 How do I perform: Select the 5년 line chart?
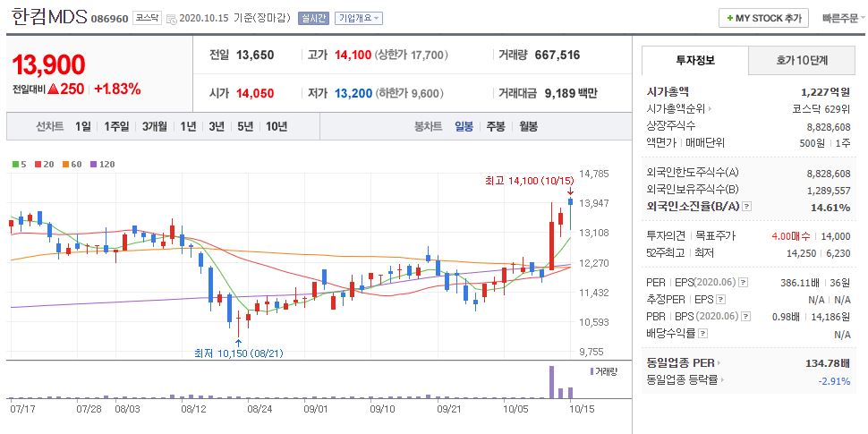coord(245,126)
